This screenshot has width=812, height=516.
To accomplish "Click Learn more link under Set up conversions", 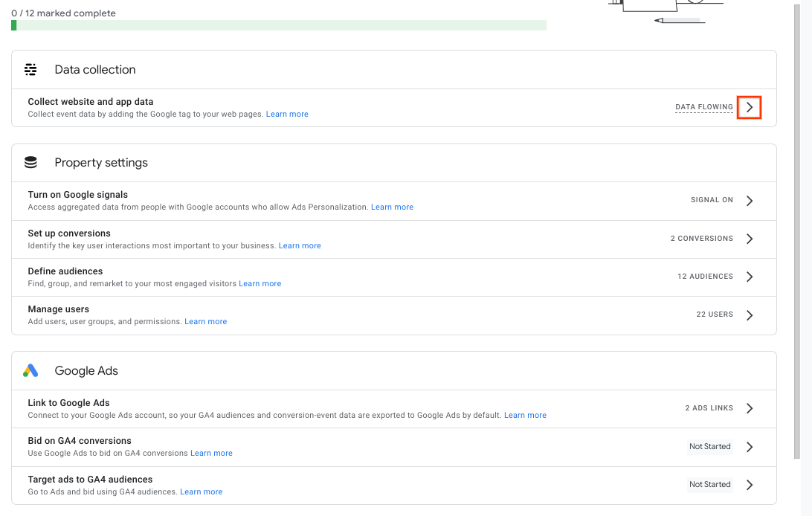I will [300, 246].
